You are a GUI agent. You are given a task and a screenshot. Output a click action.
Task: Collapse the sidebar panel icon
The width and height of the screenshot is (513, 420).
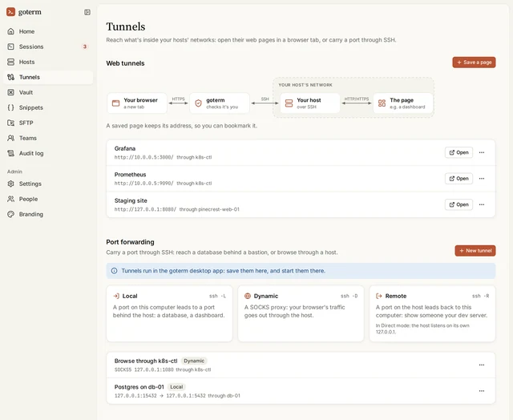click(x=87, y=12)
